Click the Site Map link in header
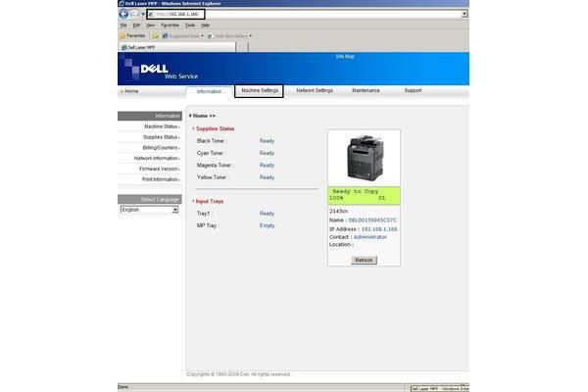Screen dimensions: 588x392 tap(345, 56)
